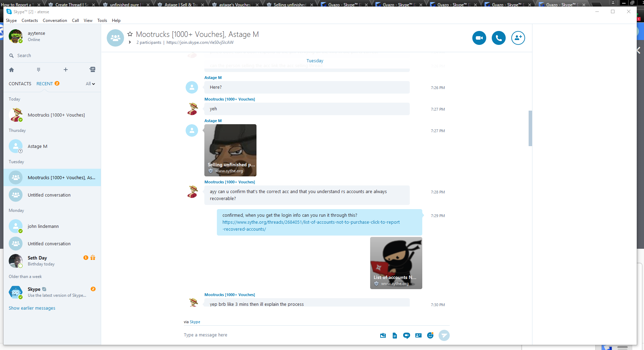Screen dimensions: 644x350
Task: Switch to browser tab "unfinished pure"
Action: pos(126,4)
